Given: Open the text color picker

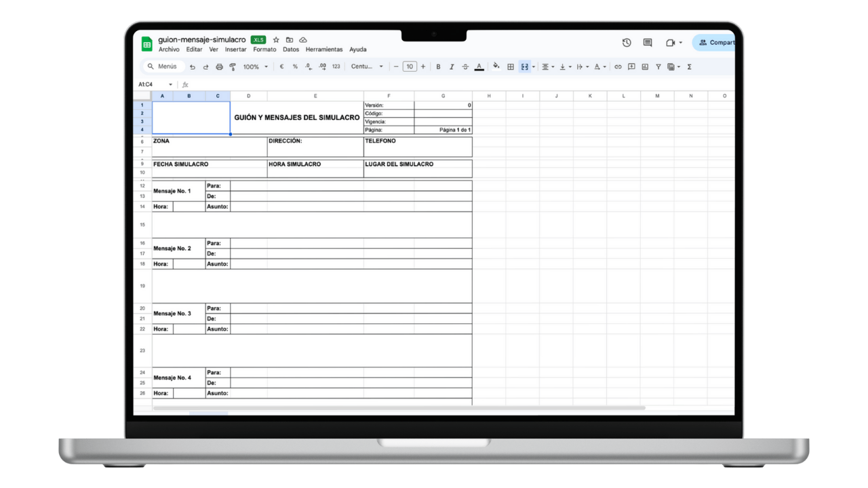Looking at the screenshot, I should coord(479,66).
